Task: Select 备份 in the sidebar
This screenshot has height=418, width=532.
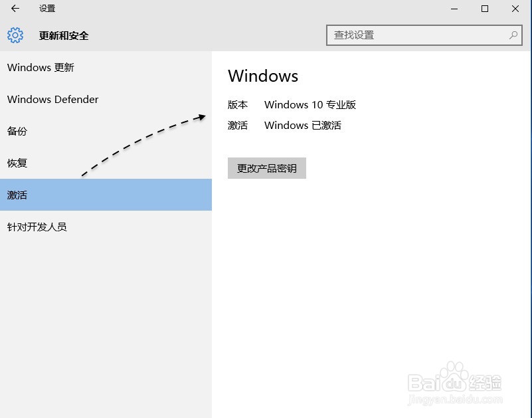Action: (x=106, y=131)
